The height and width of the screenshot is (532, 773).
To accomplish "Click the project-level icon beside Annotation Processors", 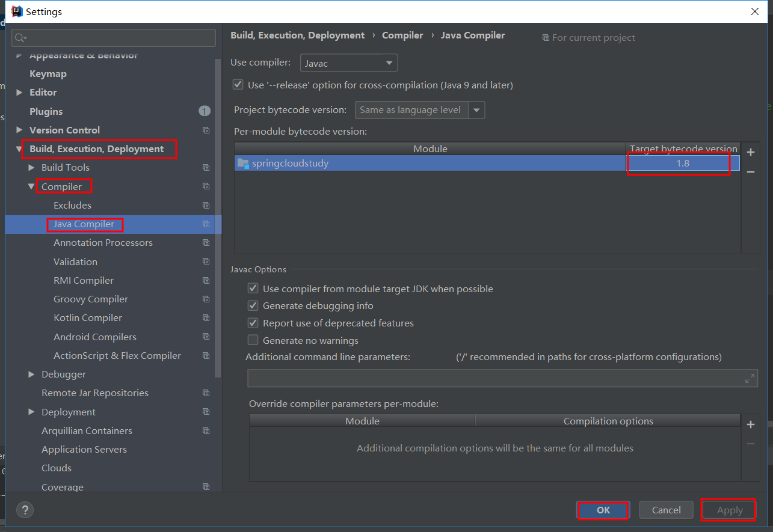I will pyautogui.click(x=206, y=243).
